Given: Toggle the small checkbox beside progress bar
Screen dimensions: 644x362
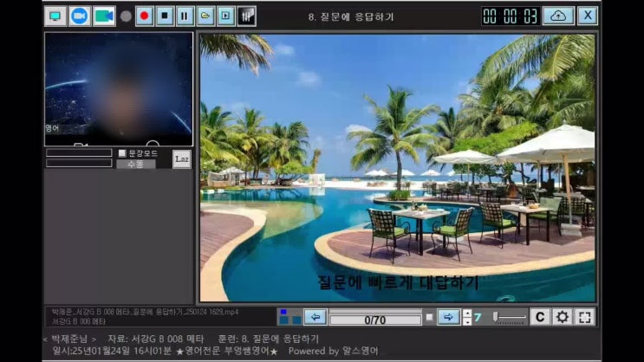Looking at the screenshot, I should pos(429,318).
